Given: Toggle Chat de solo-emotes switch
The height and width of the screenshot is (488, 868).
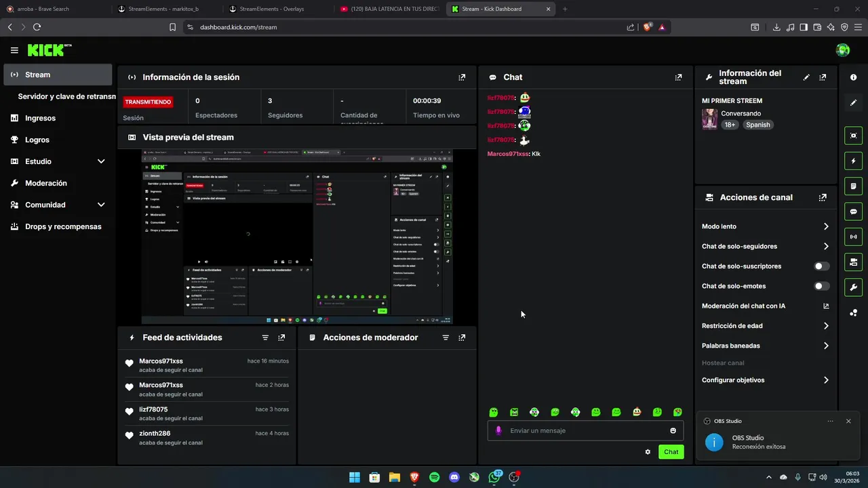Looking at the screenshot, I should (x=822, y=286).
